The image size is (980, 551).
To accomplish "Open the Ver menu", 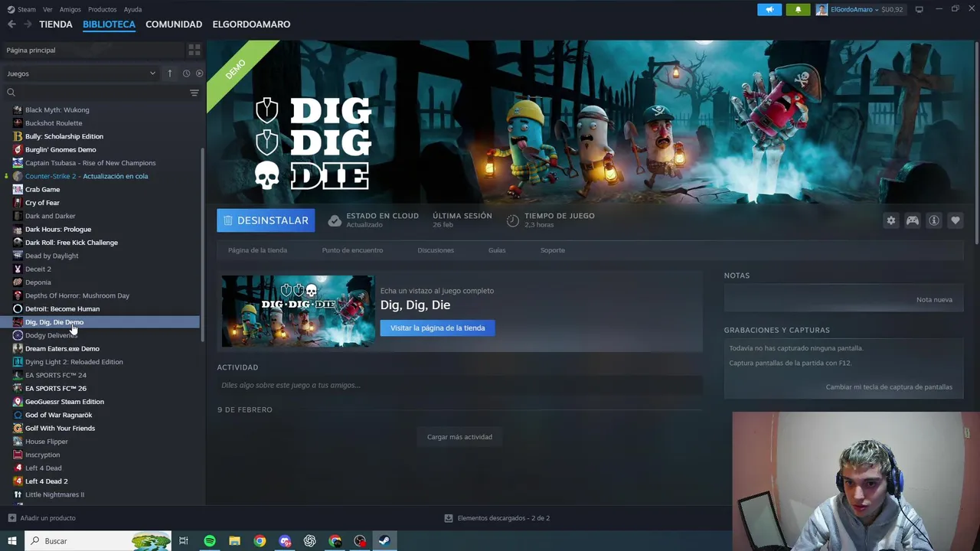I will click(x=47, y=9).
